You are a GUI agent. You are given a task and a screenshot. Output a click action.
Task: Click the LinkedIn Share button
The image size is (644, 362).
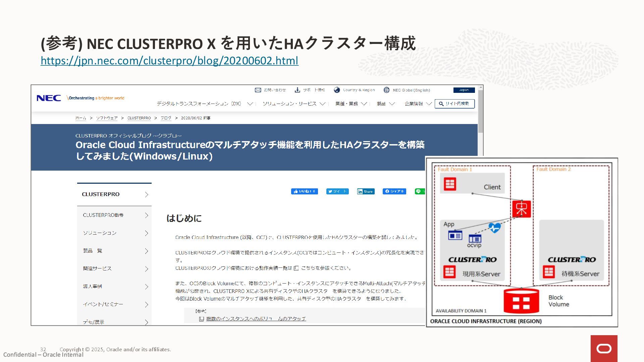coord(366,191)
